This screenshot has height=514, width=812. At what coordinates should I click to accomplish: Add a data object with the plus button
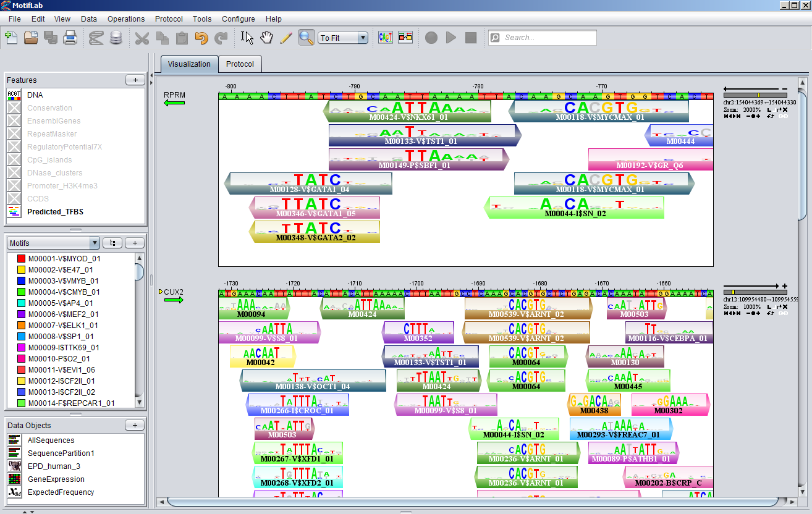coord(135,425)
